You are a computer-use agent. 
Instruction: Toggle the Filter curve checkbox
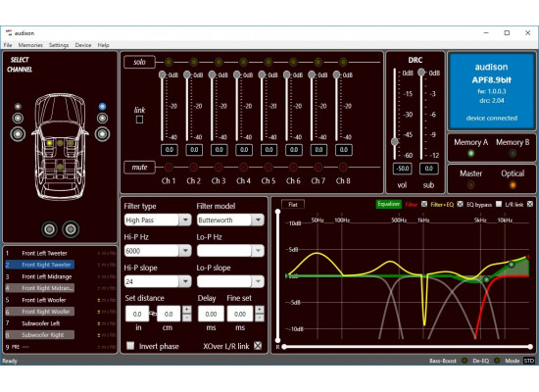pos(424,204)
